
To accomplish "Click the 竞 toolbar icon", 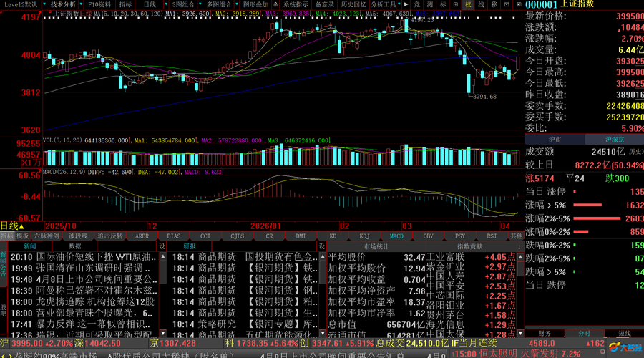I will tap(417, 4).
